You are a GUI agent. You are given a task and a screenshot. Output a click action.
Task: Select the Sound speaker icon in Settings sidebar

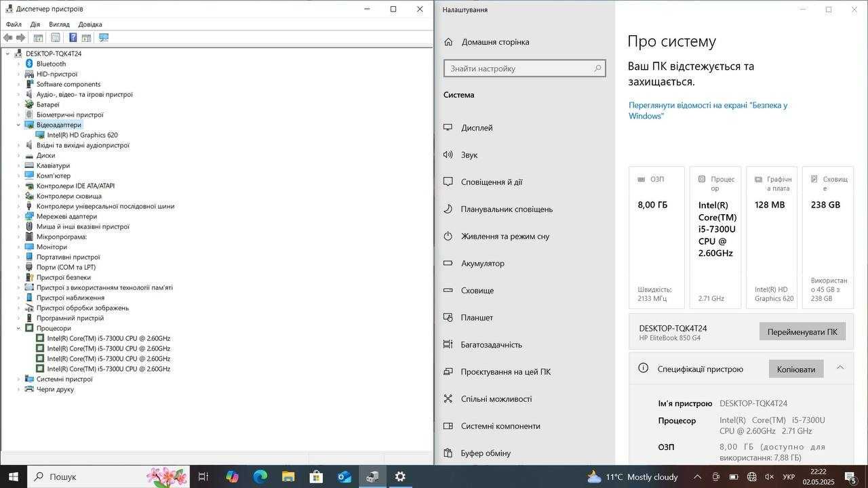[x=448, y=155]
